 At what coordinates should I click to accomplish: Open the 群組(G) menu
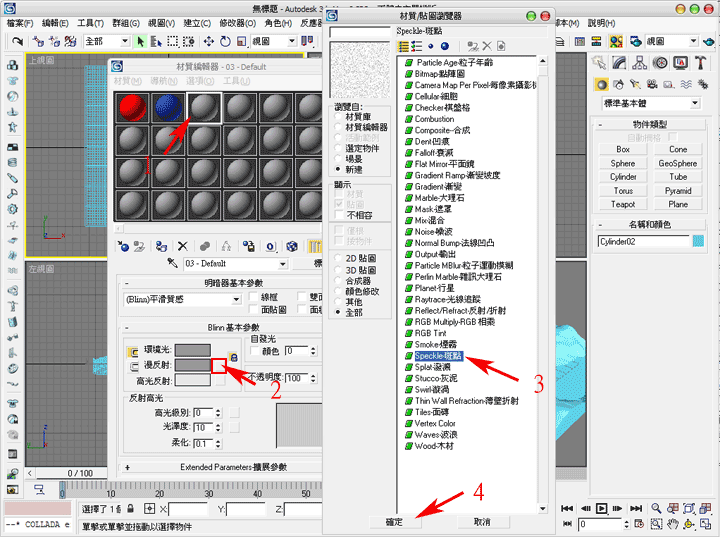point(126,23)
